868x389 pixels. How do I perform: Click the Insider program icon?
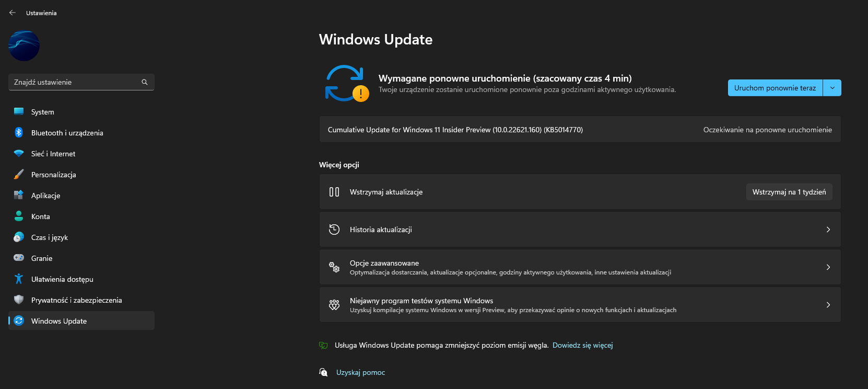click(x=334, y=305)
